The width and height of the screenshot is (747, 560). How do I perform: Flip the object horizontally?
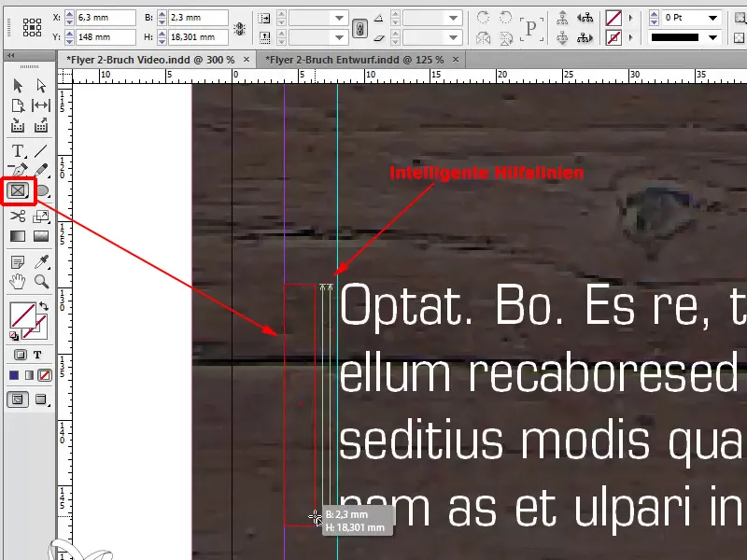point(483,37)
